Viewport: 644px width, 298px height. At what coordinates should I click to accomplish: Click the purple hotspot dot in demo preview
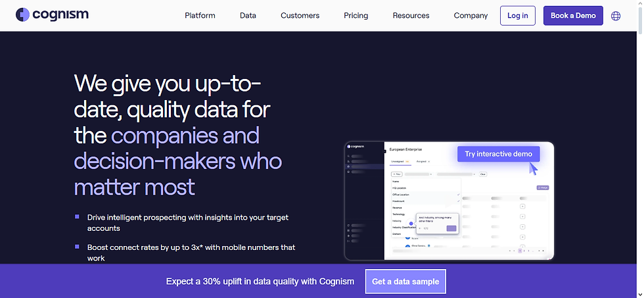coord(411,224)
